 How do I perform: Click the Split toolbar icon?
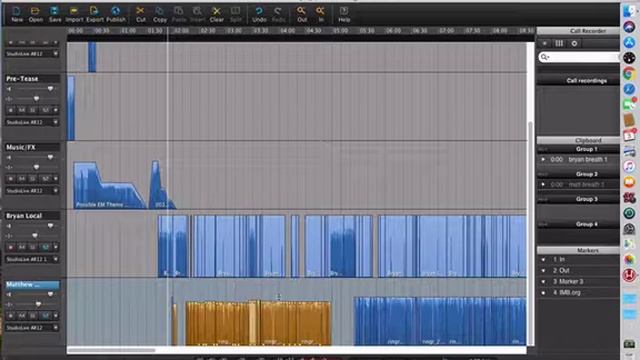point(236,11)
